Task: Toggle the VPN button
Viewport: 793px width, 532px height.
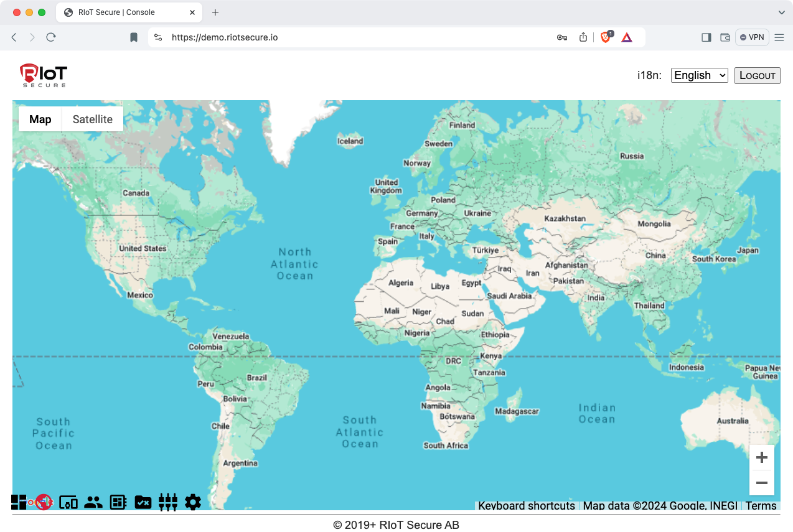Action: tap(752, 37)
